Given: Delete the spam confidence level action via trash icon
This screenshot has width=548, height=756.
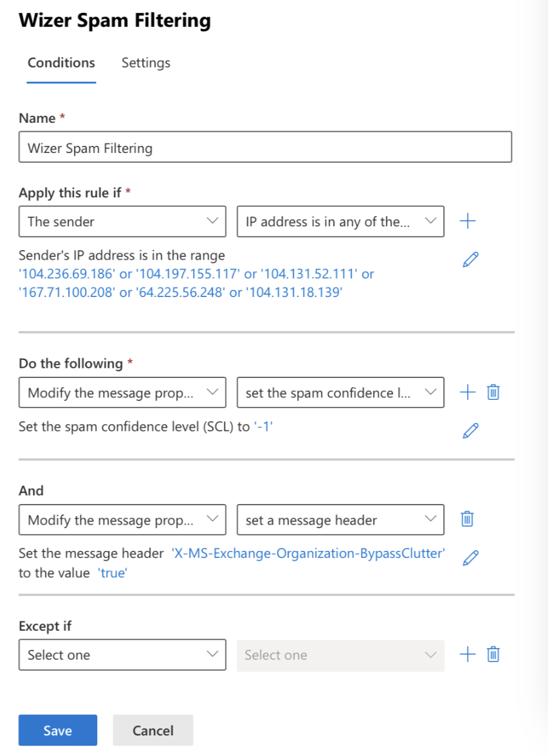Looking at the screenshot, I should tap(493, 392).
